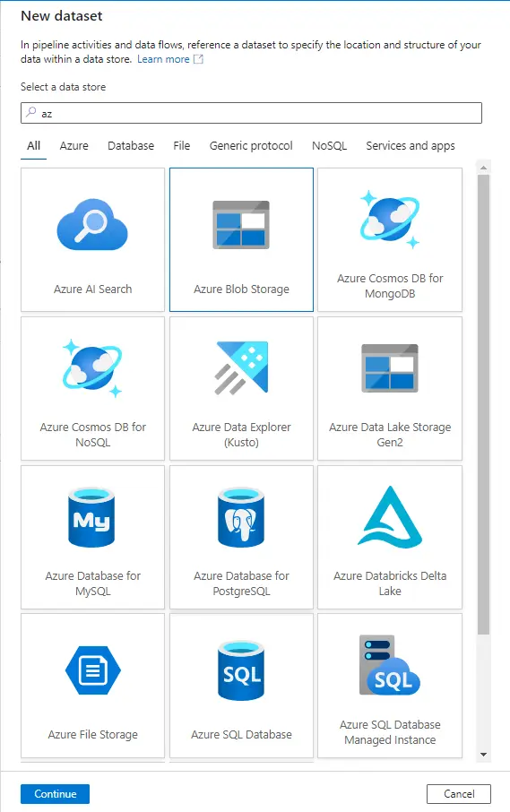Choose the Azure Data Explorer (Kusto) icon
This screenshot has height=812, width=510.
(241, 367)
